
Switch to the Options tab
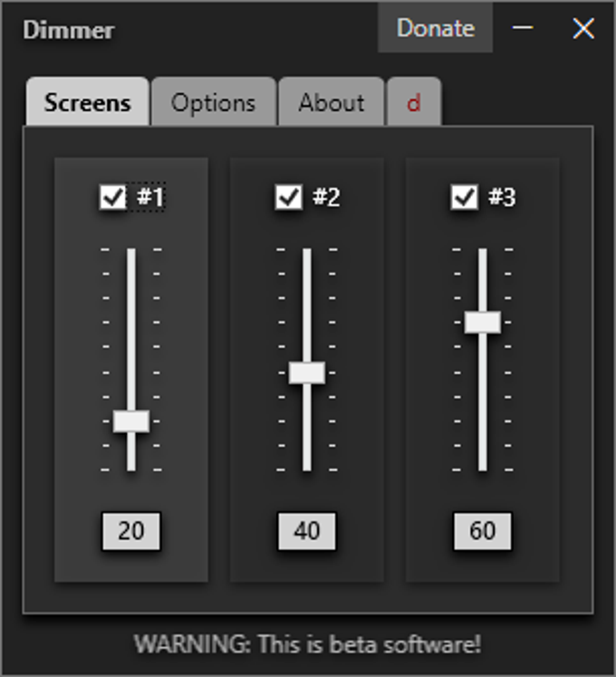213,102
